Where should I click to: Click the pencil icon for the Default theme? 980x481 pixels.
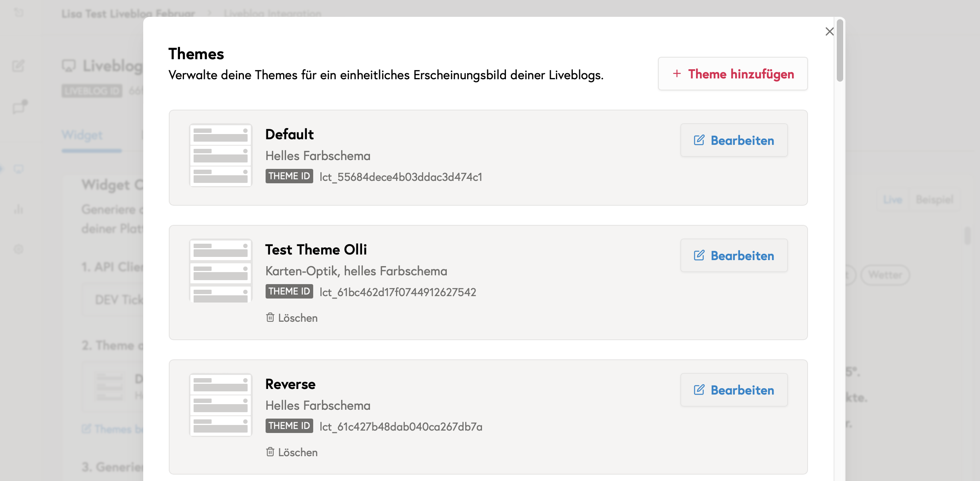(x=699, y=140)
